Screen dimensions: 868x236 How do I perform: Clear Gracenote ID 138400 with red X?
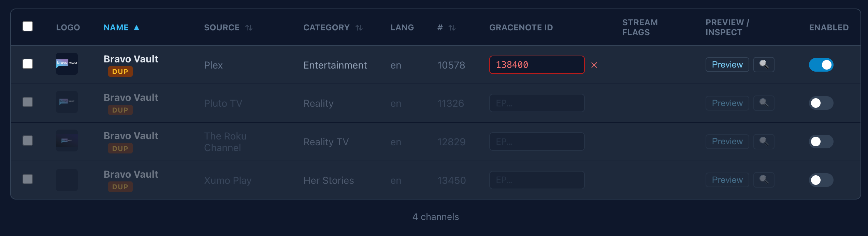click(594, 65)
